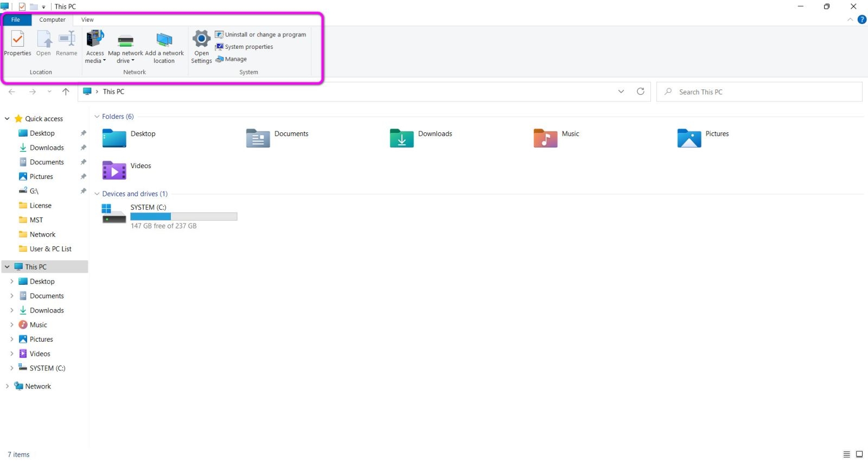Go up one level with Up arrow
Viewport: 868px width, 461px height.
66,92
